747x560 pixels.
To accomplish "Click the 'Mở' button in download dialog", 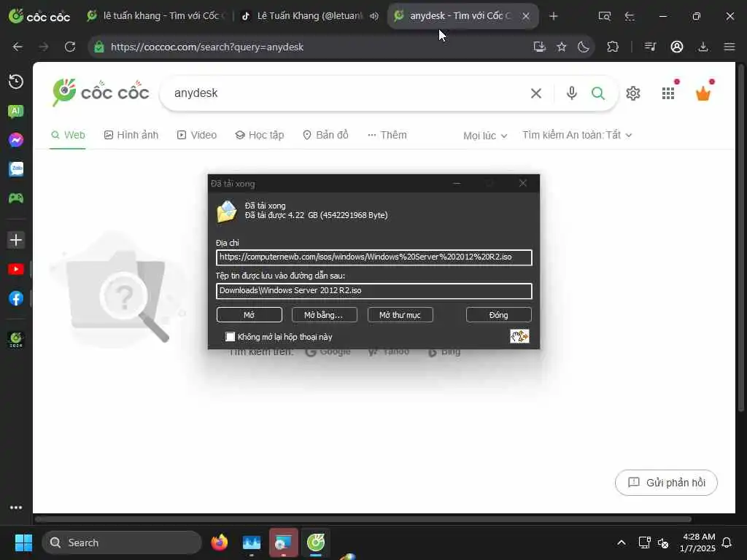I will tap(249, 315).
